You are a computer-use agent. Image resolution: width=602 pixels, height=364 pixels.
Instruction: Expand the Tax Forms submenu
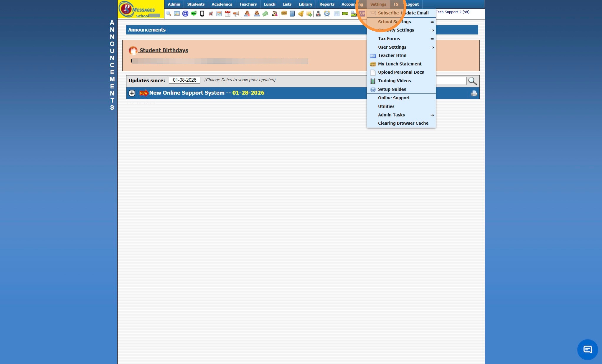(389, 39)
